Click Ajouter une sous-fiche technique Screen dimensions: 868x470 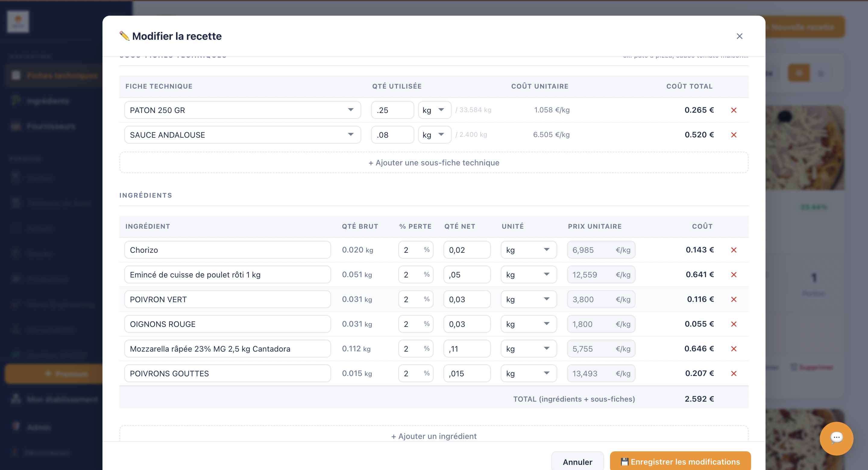point(434,163)
